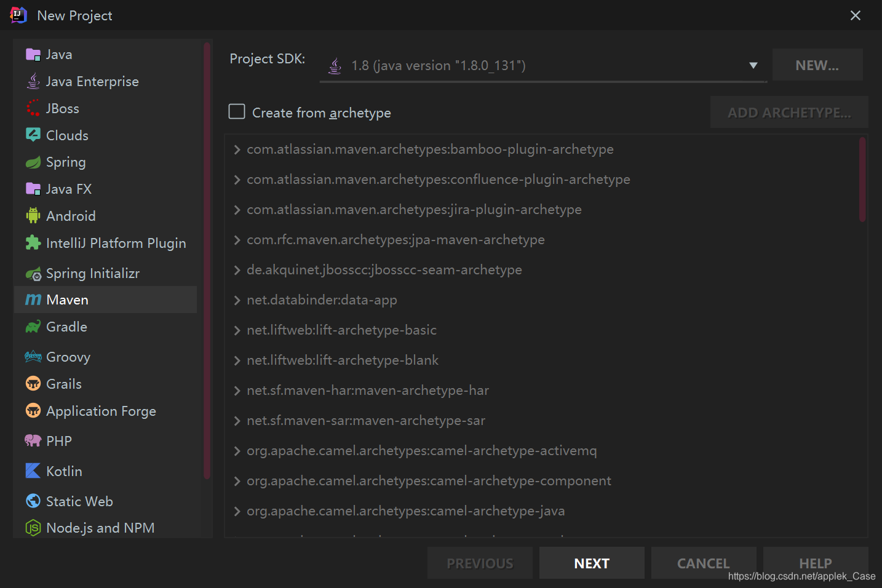Click the Java FX folder icon
The width and height of the screenshot is (882, 588).
tap(33, 189)
